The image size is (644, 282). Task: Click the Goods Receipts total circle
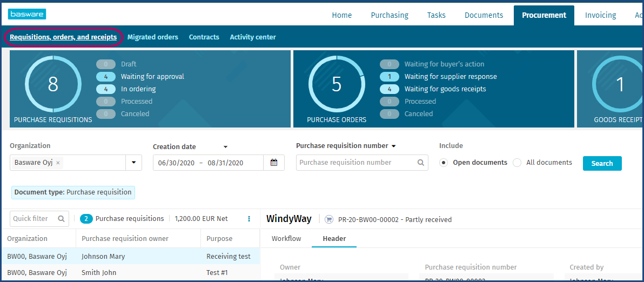pos(618,84)
